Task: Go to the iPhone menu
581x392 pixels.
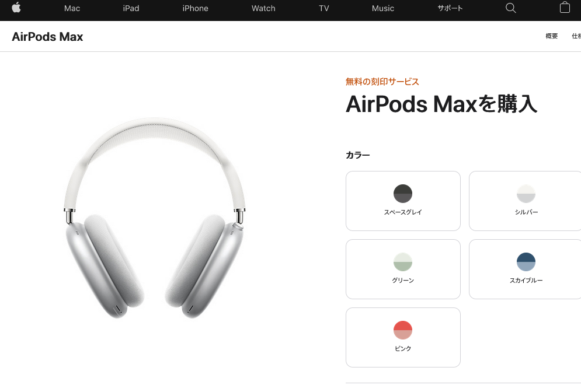Action: [x=195, y=8]
